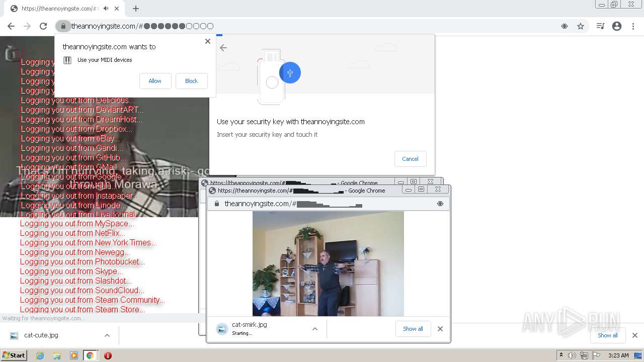Click the back popup window title bar
The image size is (644, 362).
(x=297, y=182)
